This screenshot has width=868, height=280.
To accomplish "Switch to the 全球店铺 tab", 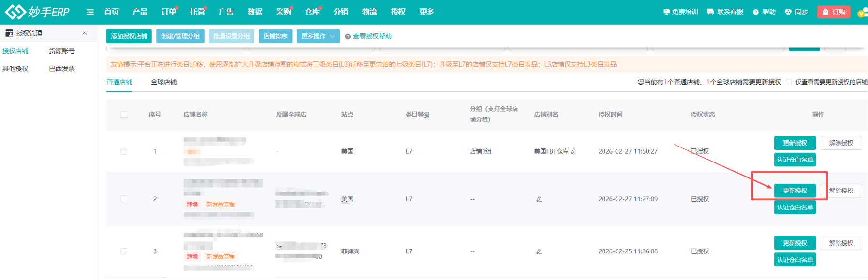I will pos(163,82).
